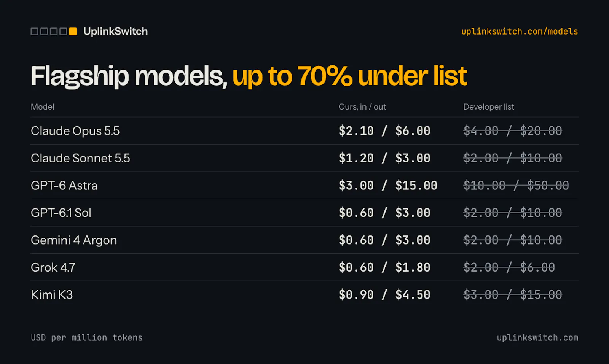The height and width of the screenshot is (364, 609).
Task: Click the Model column header
Action: point(42,107)
